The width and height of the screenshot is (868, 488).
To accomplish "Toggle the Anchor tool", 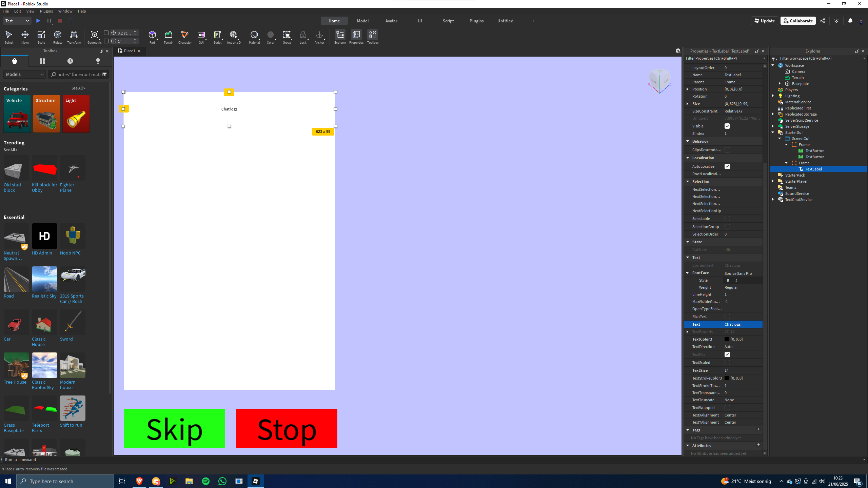I will click(319, 37).
